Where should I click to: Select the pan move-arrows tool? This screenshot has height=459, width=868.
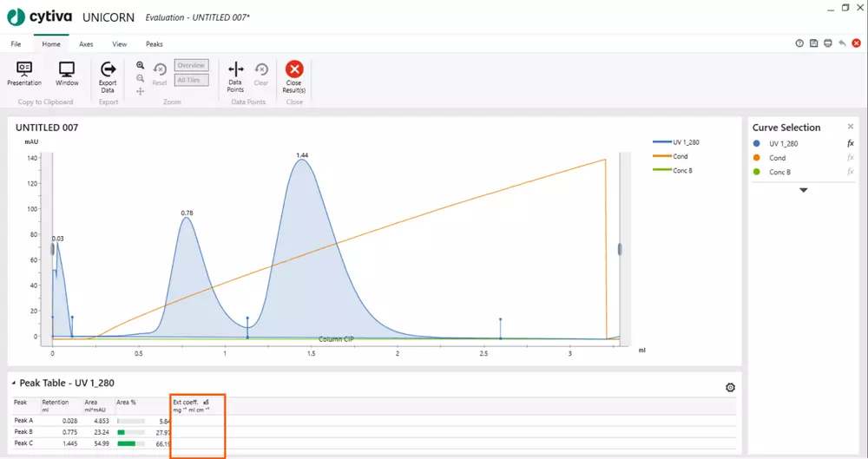[x=140, y=91]
